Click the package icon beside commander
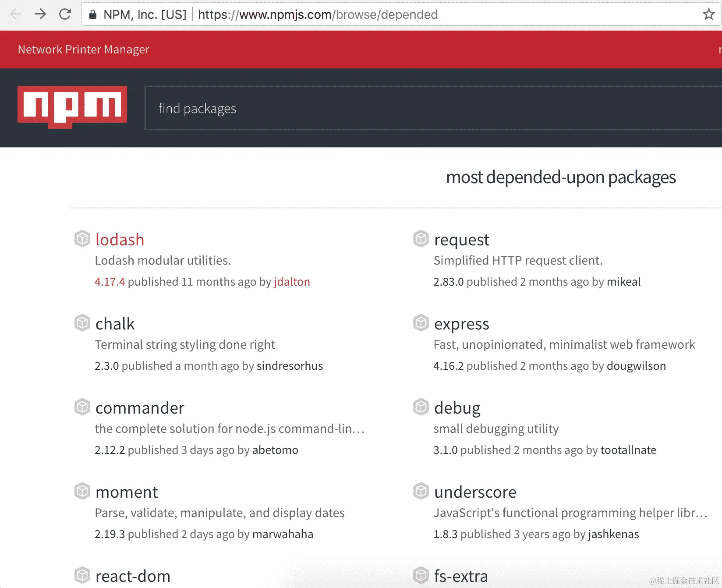The height and width of the screenshot is (588, 722). (x=82, y=407)
